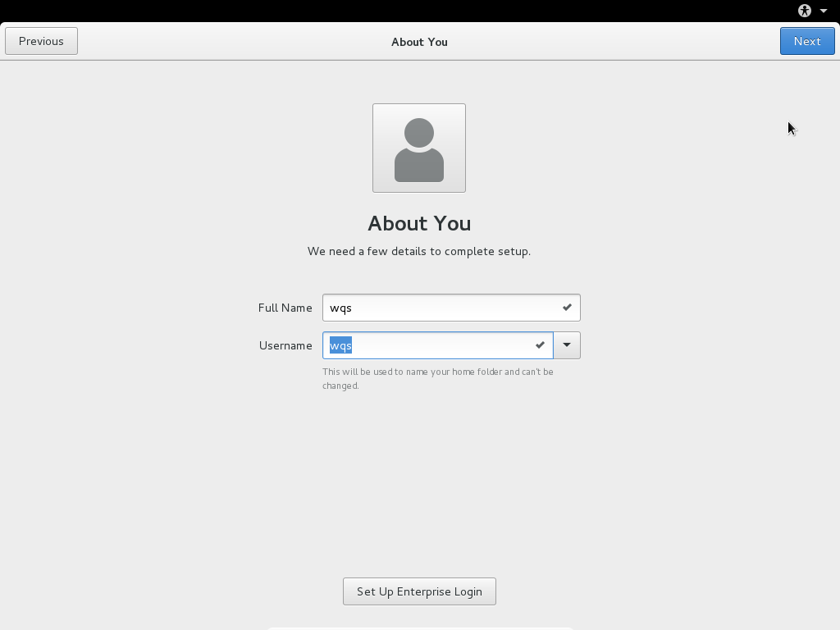Click the "We need a few details" text
The height and width of the screenshot is (630, 840).
pyautogui.click(x=419, y=251)
